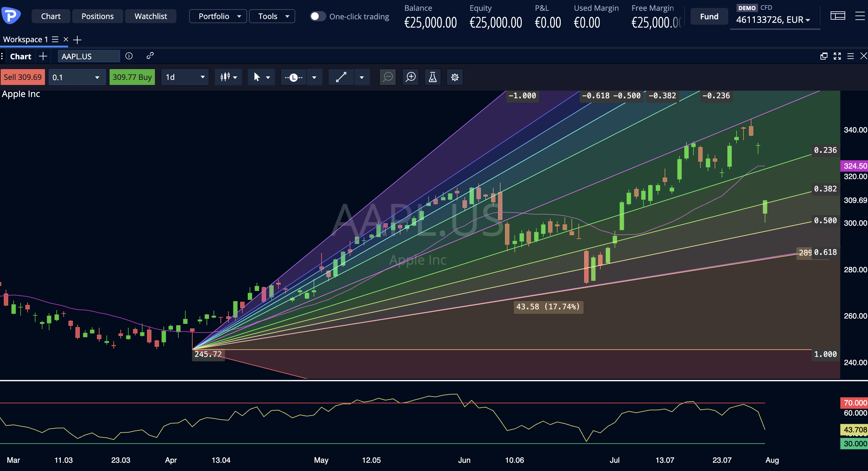Image resolution: width=868 pixels, height=471 pixels.
Task: Click the 0.236 Fibonacci level label
Action: (825, 150)
